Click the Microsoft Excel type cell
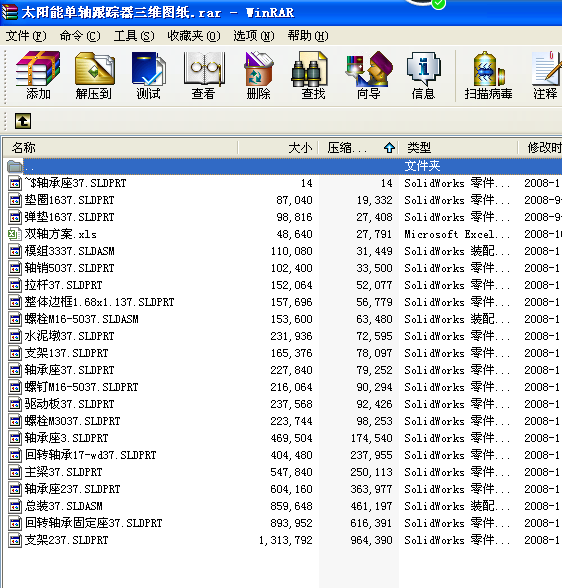The width and height of the screenshot is (562, 588). tap(457, 234)
